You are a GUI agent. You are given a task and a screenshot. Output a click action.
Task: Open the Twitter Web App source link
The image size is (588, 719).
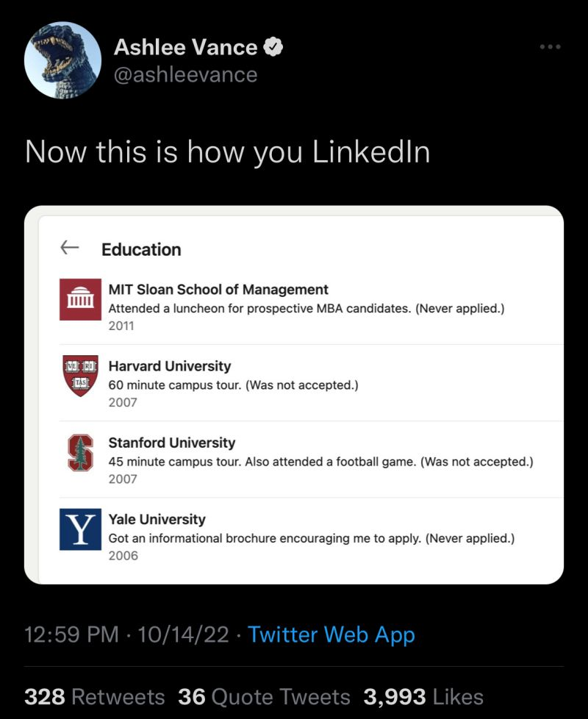click(331, 634)
